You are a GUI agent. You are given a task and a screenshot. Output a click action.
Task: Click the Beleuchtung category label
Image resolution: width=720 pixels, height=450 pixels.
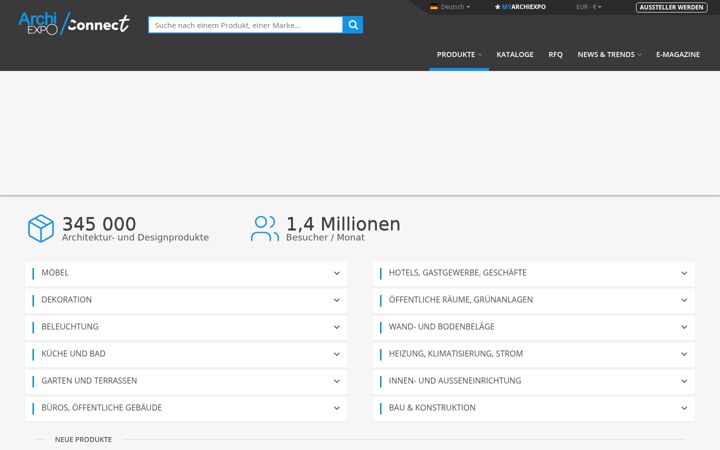point(70,327)
